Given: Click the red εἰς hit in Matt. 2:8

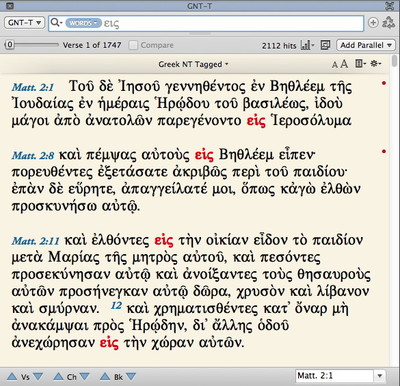Looking at the screenshot, I should [x=204, y=155].
